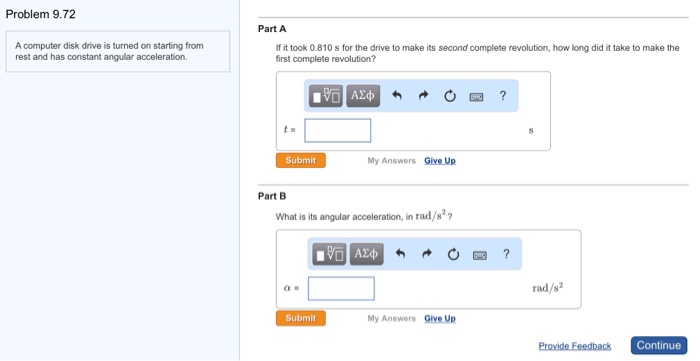The height and width of the screenshot is (361, 700).
Task: Submit the Part B answer
Action: pyautogui.click(x=301, y=318)
